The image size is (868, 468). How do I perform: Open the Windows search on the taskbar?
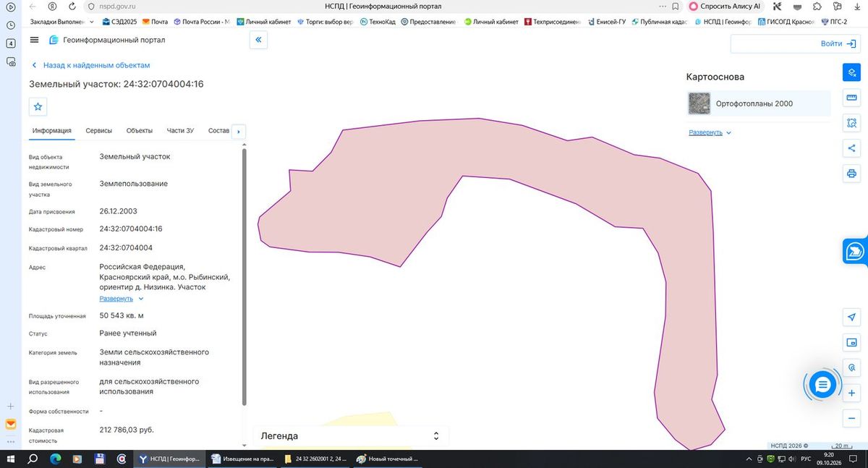[x=33, y=459]
